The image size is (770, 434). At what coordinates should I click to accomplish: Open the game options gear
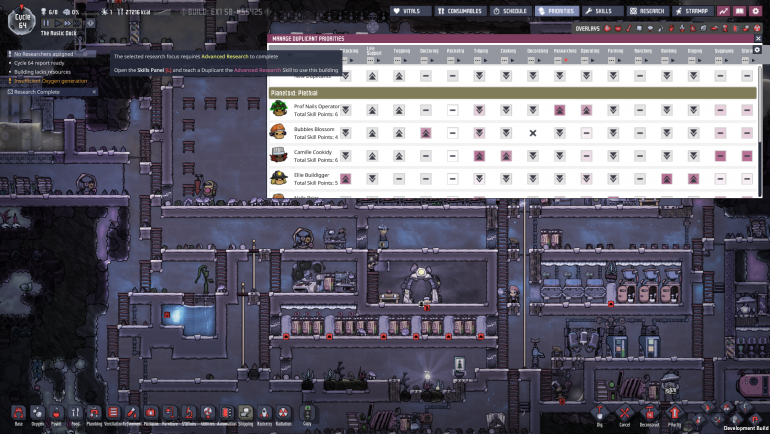coord(756,11)
